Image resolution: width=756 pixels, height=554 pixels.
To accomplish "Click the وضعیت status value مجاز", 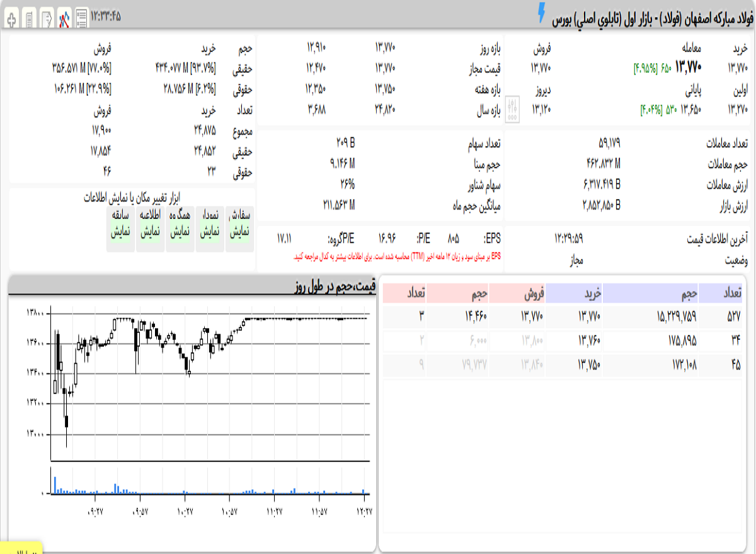I will [575, 259].
